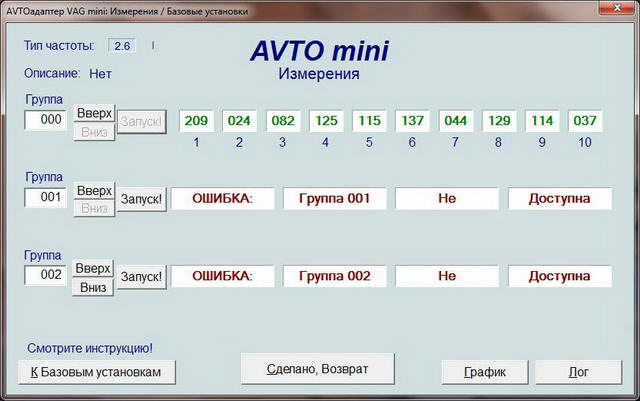
Task: Select measurement value 037 in field 10
Action: (584, 121)
